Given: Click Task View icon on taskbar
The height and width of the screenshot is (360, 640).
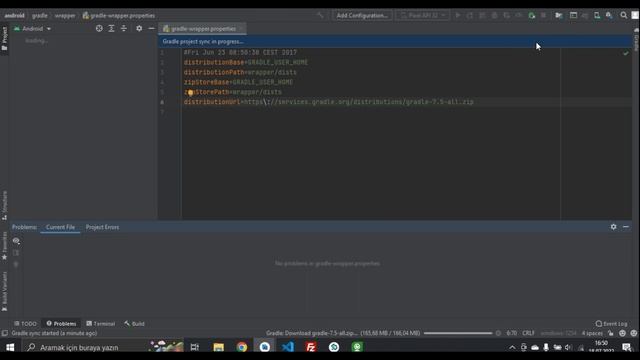Looking at the screenshot, I should pos(195,347).
